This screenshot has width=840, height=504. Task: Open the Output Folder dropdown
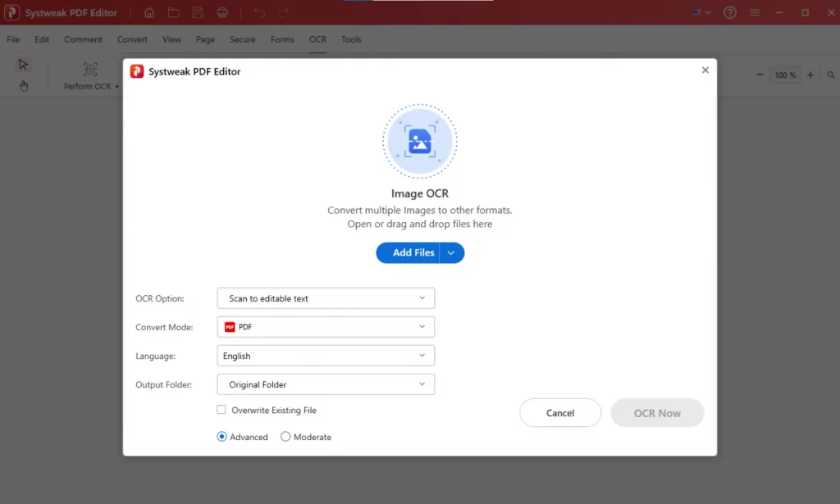(x=326, y=384)
